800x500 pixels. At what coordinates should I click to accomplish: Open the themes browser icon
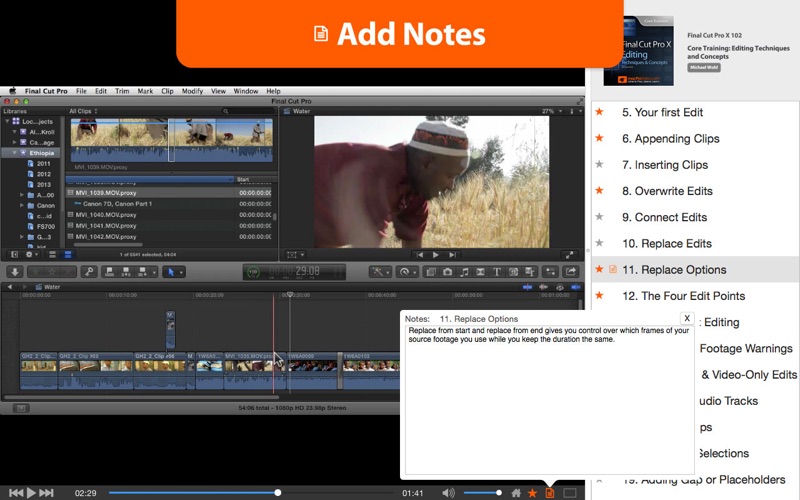pos(530,272)
